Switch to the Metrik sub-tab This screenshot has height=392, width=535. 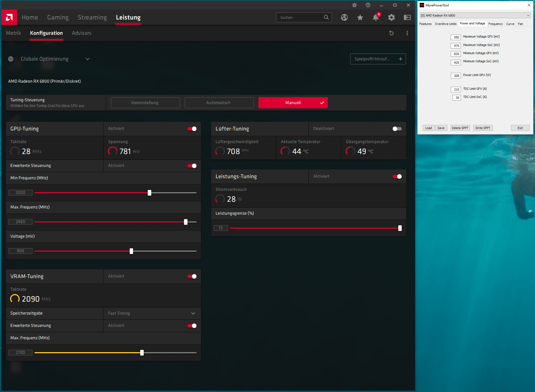(13, 33)
